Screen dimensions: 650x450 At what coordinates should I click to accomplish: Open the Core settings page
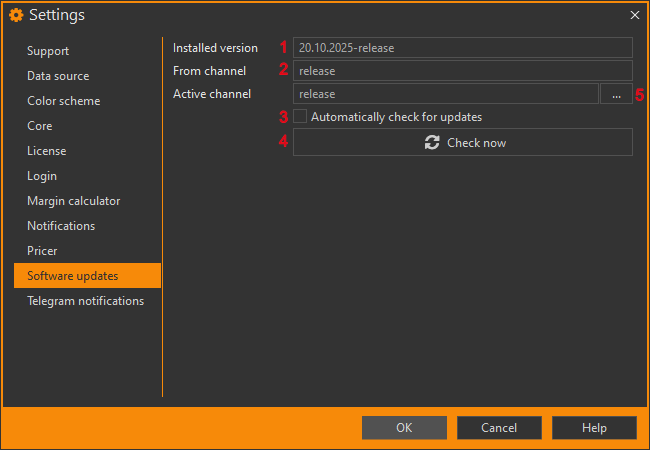click(40, 126)
